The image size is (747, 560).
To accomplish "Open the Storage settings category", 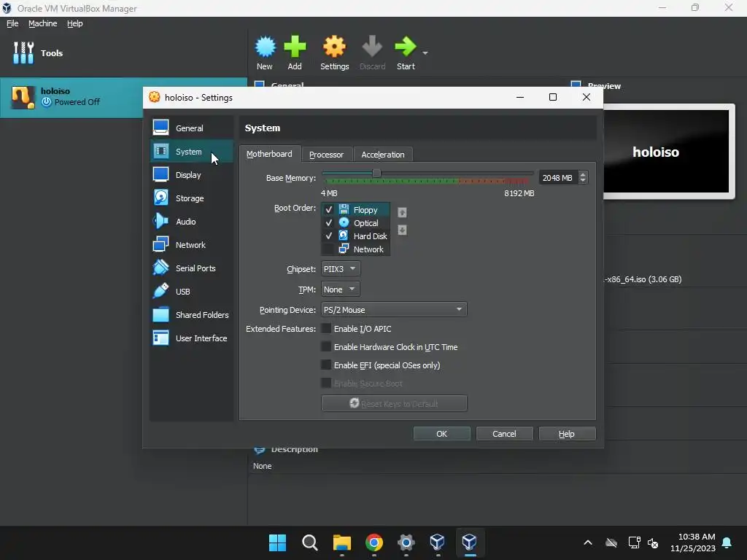I will point(192,198).
